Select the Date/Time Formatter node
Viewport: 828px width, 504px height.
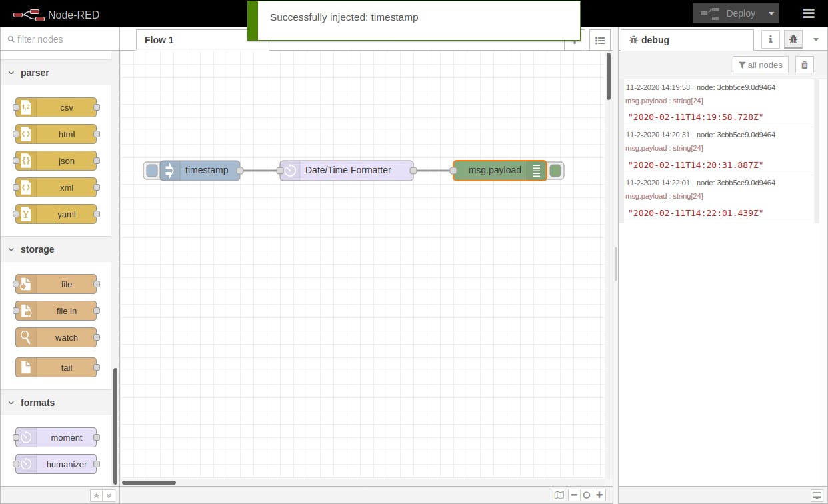click(x=347, y=170)
